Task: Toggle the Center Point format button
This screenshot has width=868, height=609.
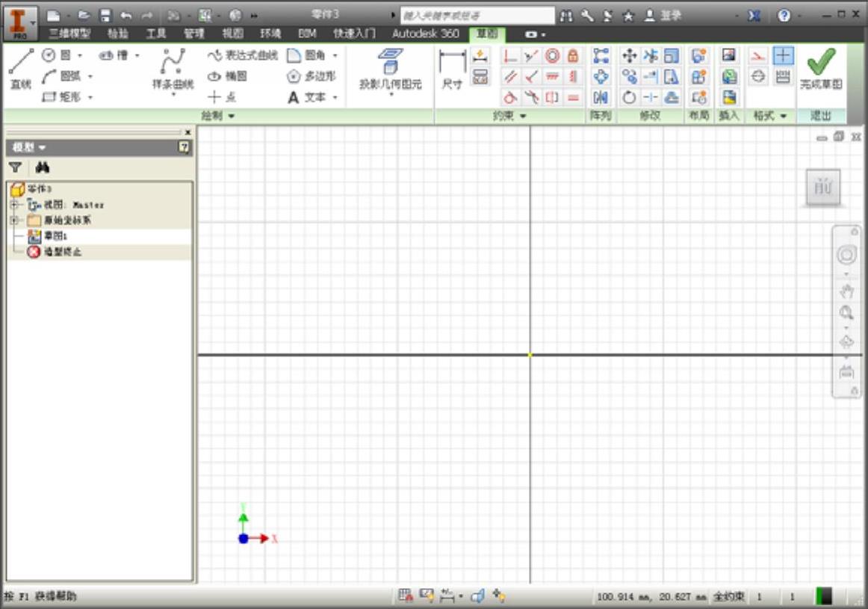Action: 783,55
